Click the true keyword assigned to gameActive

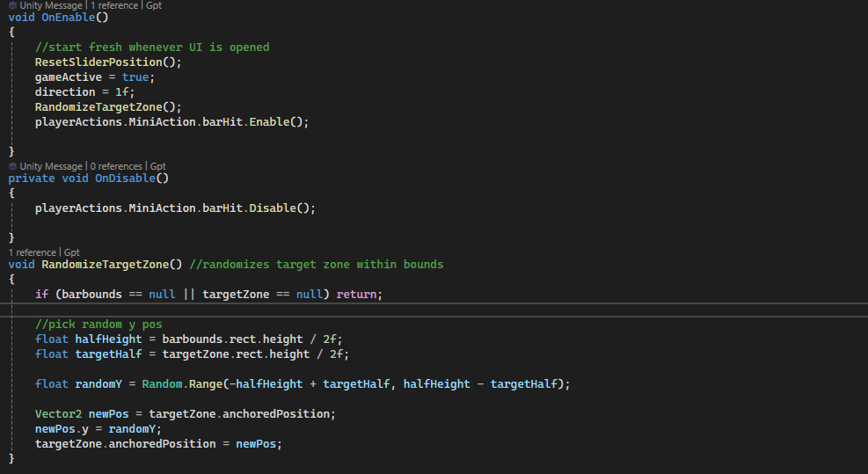click(135, 77)
